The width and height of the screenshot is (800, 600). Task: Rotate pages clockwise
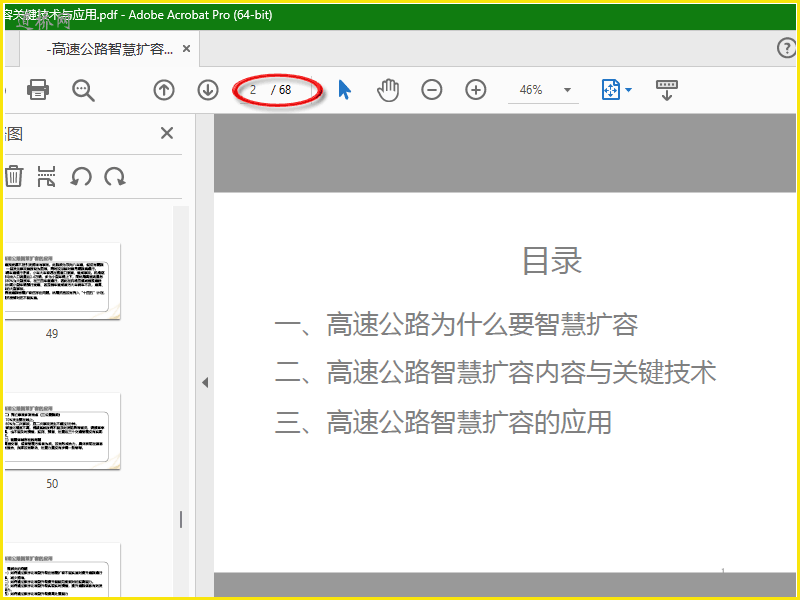(x=115, y=177)
